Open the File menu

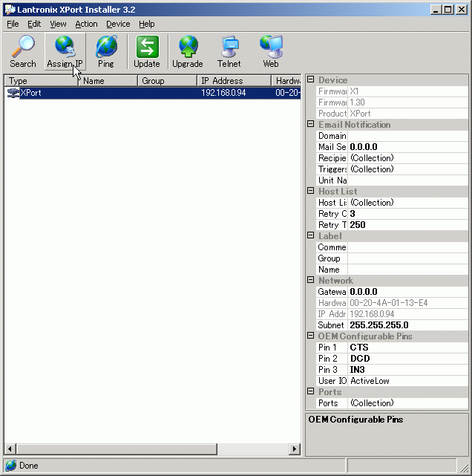tap(13, 24)
